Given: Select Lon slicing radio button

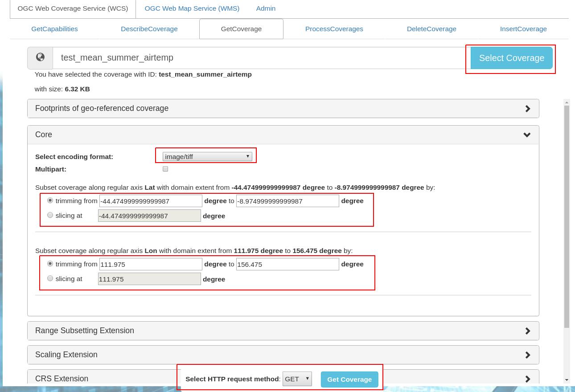Looking at the screenshot, I should click(x=50, y=278).
